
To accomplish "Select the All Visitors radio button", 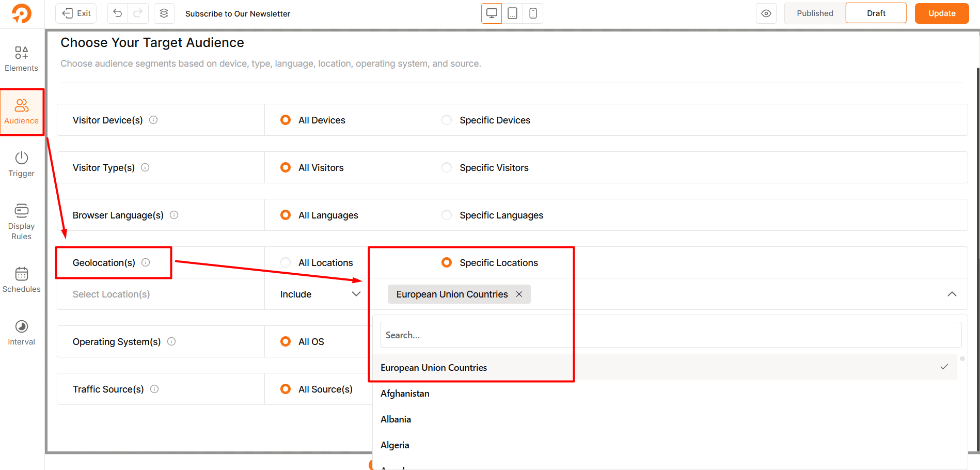I will [286, 167].
